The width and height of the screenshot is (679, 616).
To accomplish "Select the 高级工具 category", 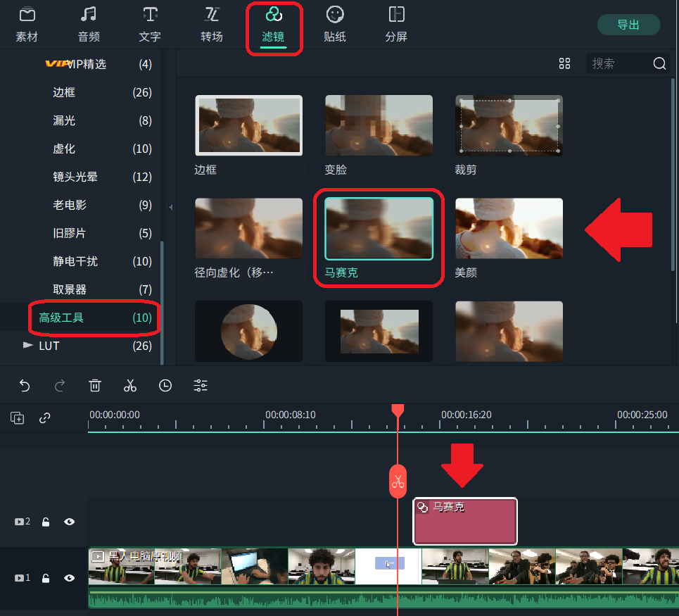I will (x=61, y=318).
